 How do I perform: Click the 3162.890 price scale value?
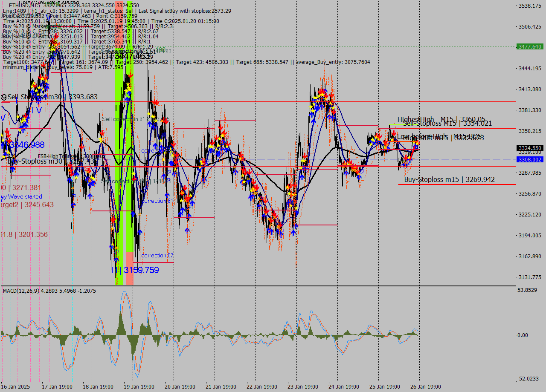(x=529, y=256)
